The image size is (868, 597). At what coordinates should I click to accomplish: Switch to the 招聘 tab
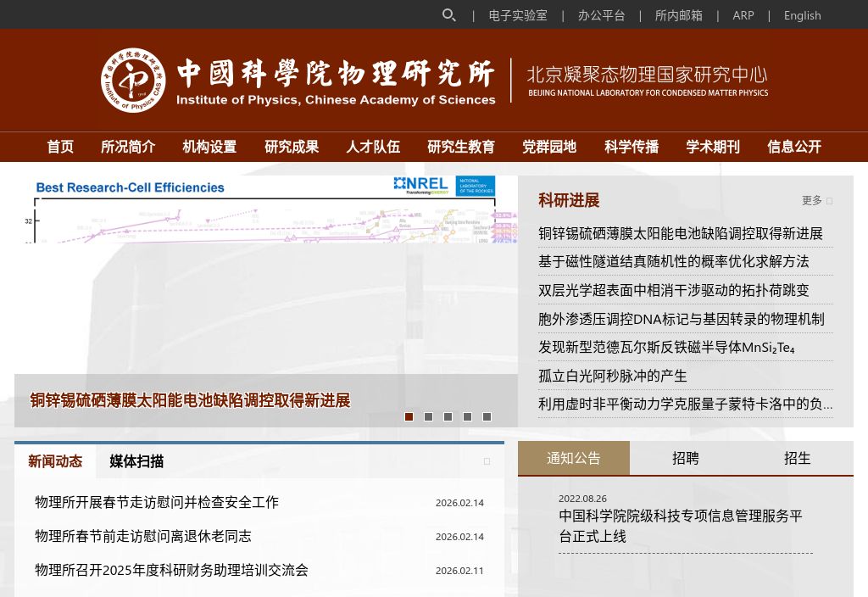pyautogui.click(x=685, y=458)
